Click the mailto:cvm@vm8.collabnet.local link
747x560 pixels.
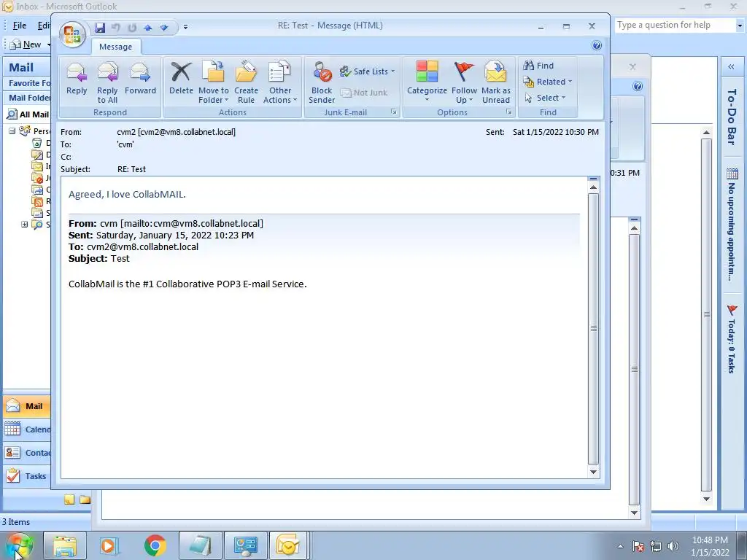(x=192, y=223)
